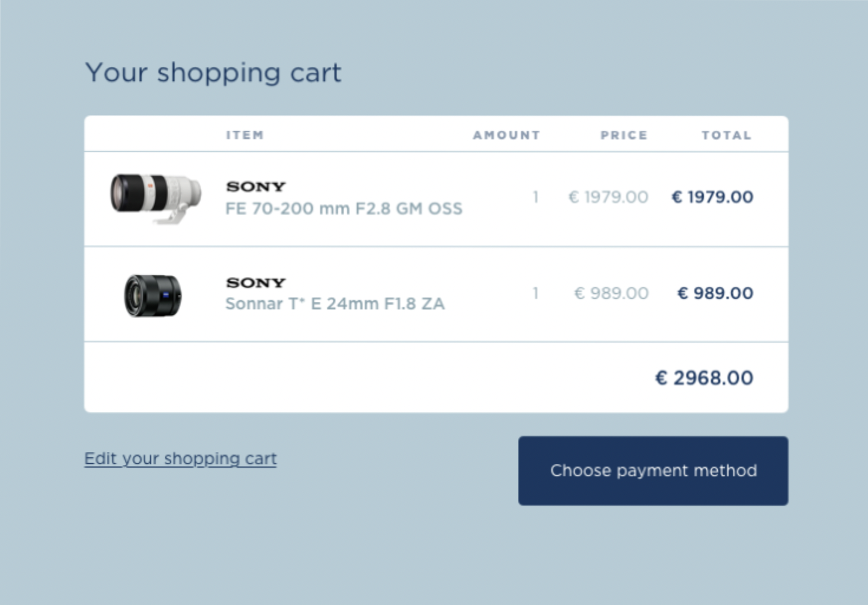Click the ITEM column header
The image size is (868, 605).
[244, 135]
